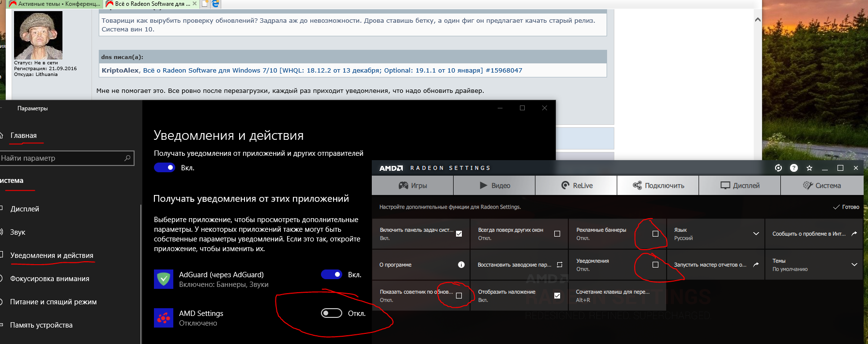Select Уведомления и действия in sidebar
This screenshot has width=868, height=344.
[52, 255]
